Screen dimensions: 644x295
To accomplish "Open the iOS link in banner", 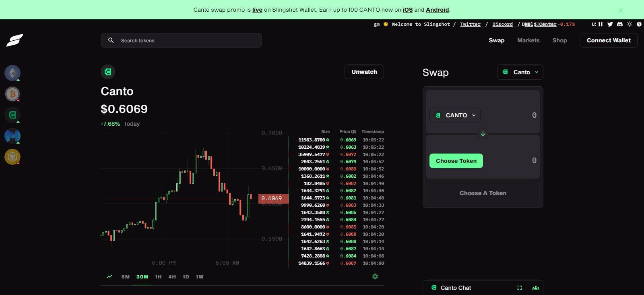I will click(408, 10).
